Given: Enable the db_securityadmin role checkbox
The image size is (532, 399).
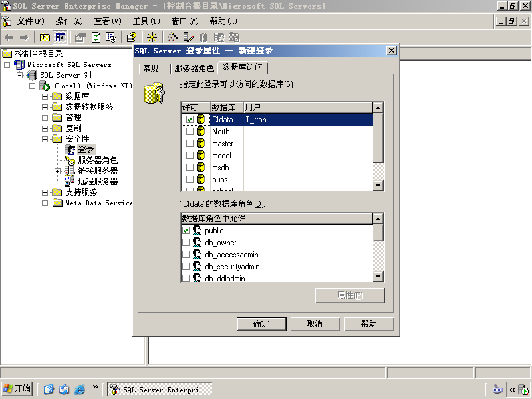Looking at the screenshot, I should (186, 267).
